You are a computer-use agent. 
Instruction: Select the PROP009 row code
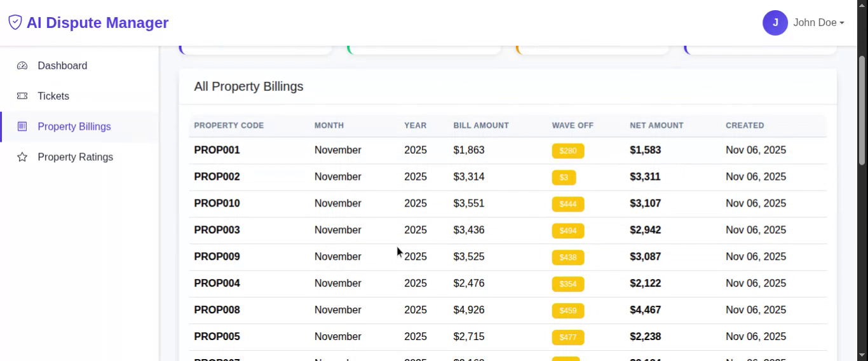217,257
